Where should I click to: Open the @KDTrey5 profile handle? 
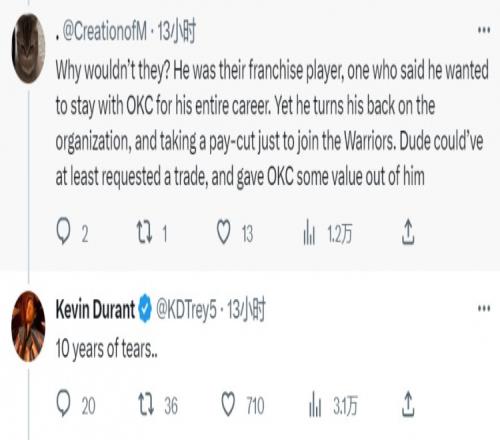point(186,311)
